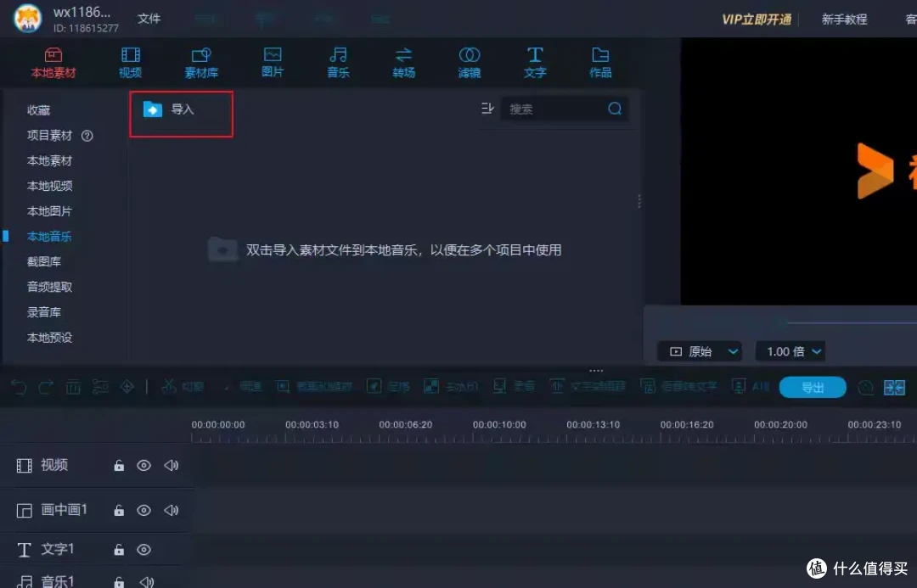Open the 音乐 (Music) panel tab
The height and width of the screenshot is (588, 917).
(x=337, y=61)
